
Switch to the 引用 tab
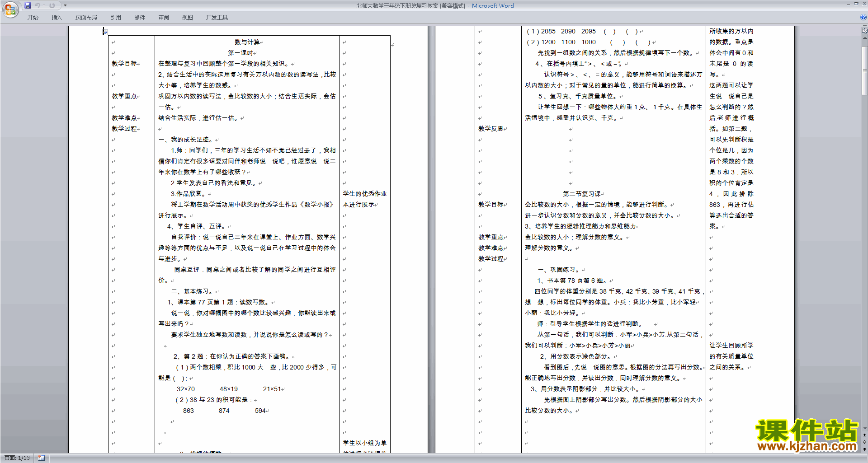116,18
